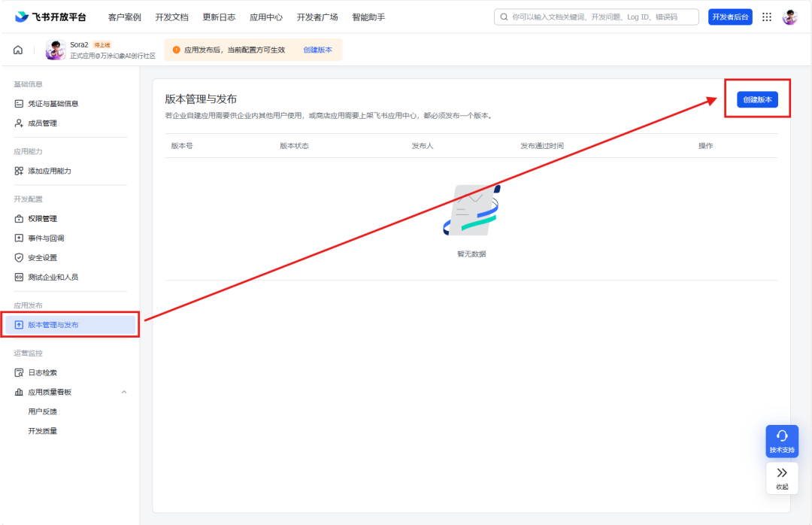The width and height of the screenshot is (812, 525).
Task: Click the user avatar in top right
Action: click(x=789, y=17)
